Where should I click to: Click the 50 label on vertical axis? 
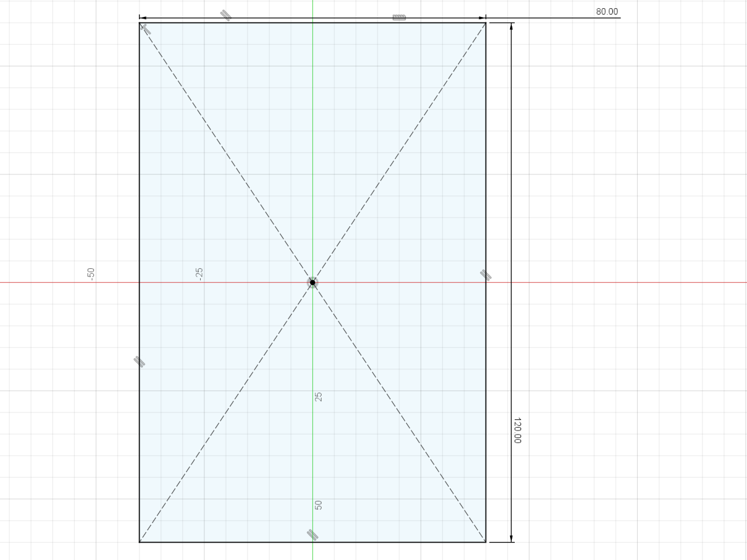click(319, 505)
